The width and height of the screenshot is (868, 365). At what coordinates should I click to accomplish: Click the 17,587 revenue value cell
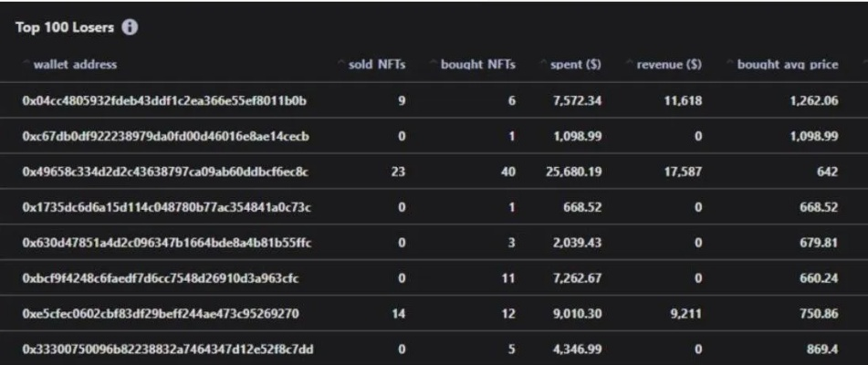coord(683,172)
